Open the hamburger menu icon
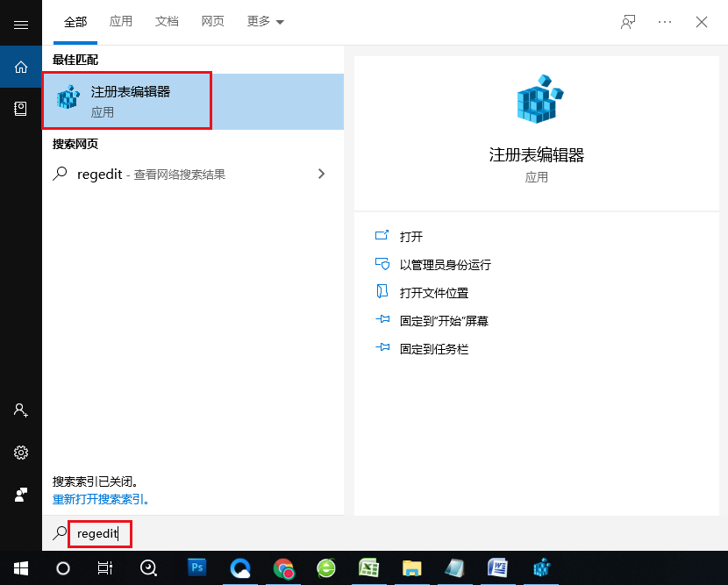The width and height of the screenshot is (728, 585). [21, 25]
